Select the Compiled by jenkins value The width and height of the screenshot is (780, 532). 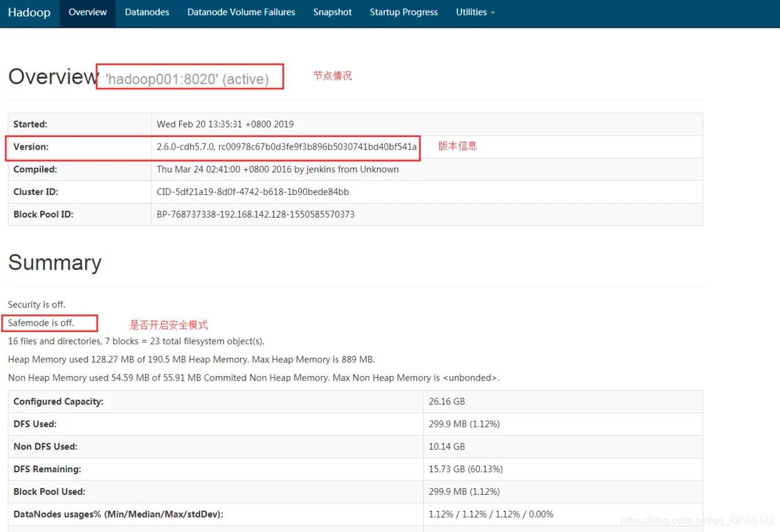(x=277, y=170)
